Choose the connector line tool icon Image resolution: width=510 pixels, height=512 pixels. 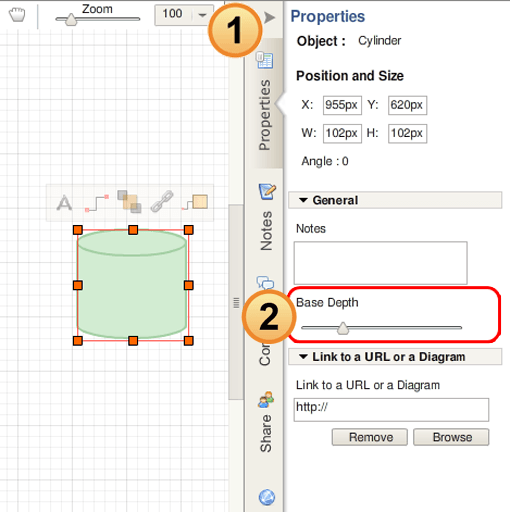97,203
